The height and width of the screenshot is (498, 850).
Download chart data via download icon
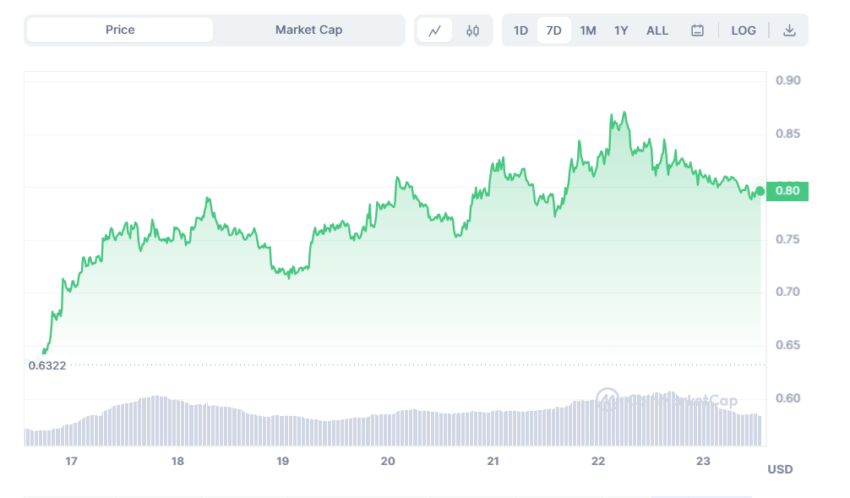(789, 30)
